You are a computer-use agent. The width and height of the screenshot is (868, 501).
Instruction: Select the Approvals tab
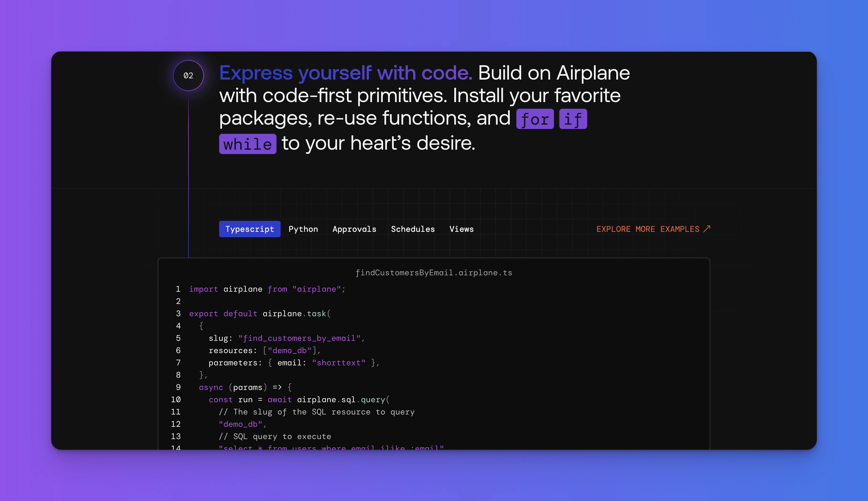[354, 229]
